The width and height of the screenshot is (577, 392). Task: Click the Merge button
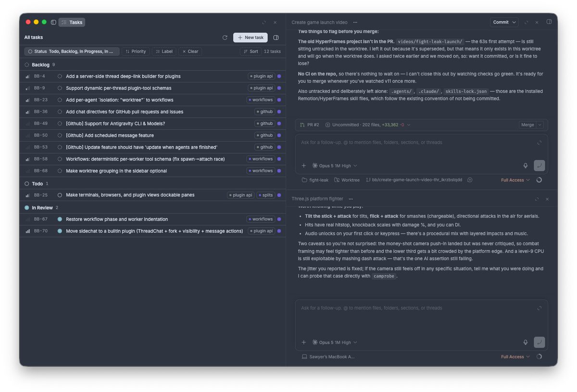tap(527, 125)
